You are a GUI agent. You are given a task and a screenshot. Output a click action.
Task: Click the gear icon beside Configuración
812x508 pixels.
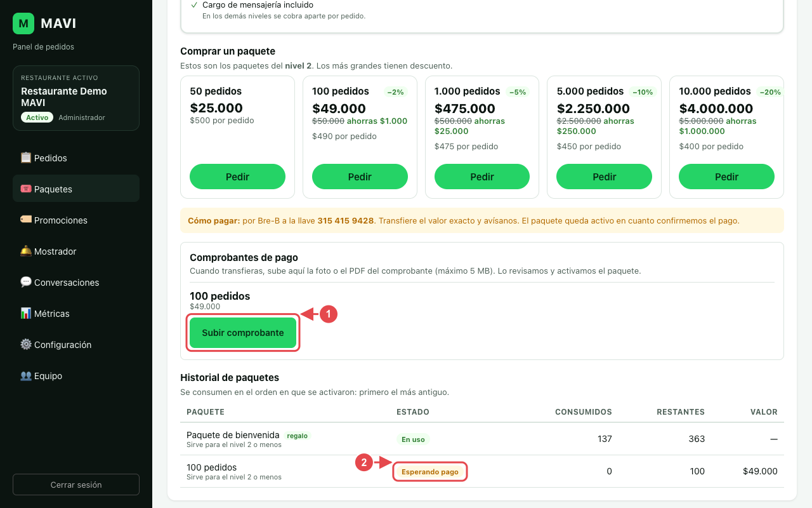(x=26, y=344)
